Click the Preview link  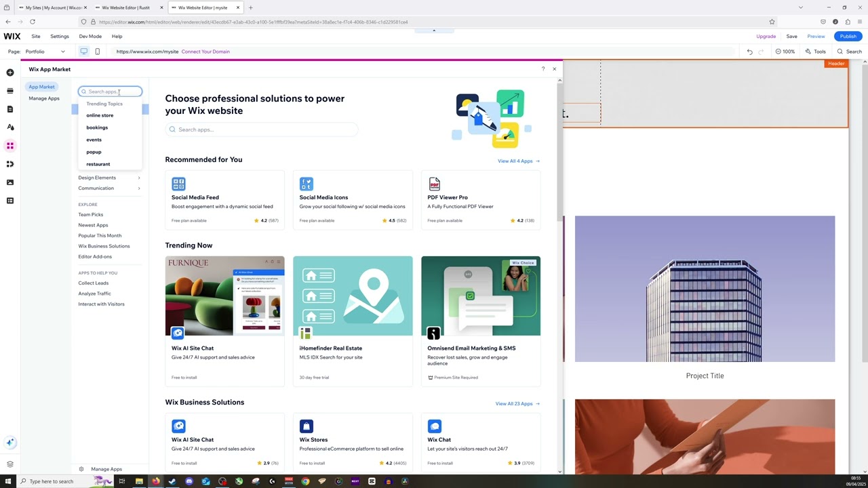816,37
